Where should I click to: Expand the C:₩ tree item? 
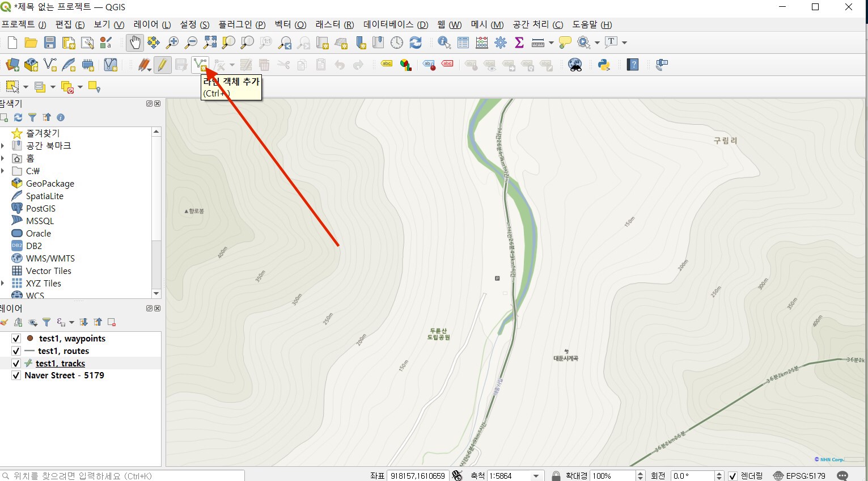[3, 171]
